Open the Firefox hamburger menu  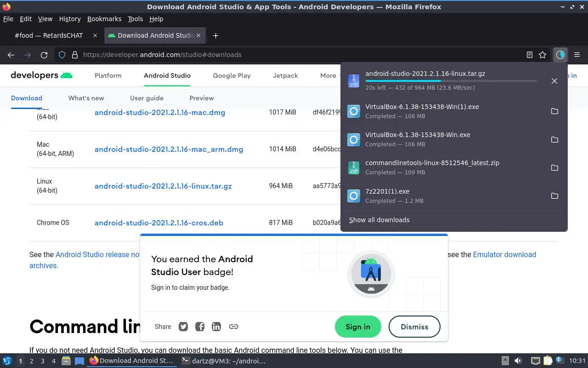pyautogui.click(x=577, y=55)
